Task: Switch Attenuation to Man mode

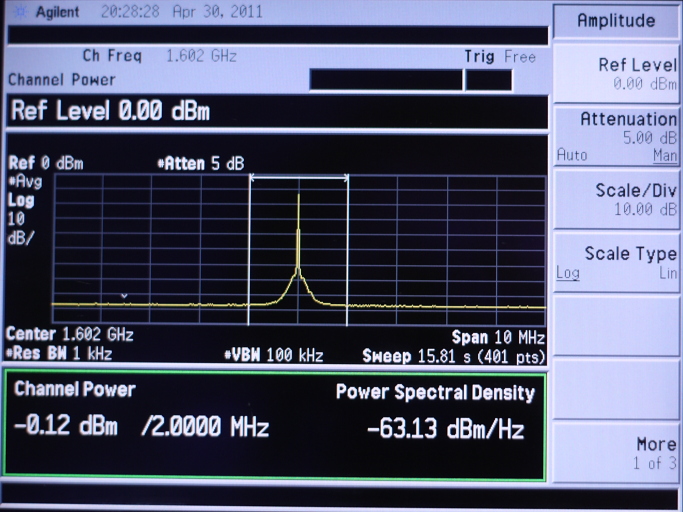Action: (665, 156)
